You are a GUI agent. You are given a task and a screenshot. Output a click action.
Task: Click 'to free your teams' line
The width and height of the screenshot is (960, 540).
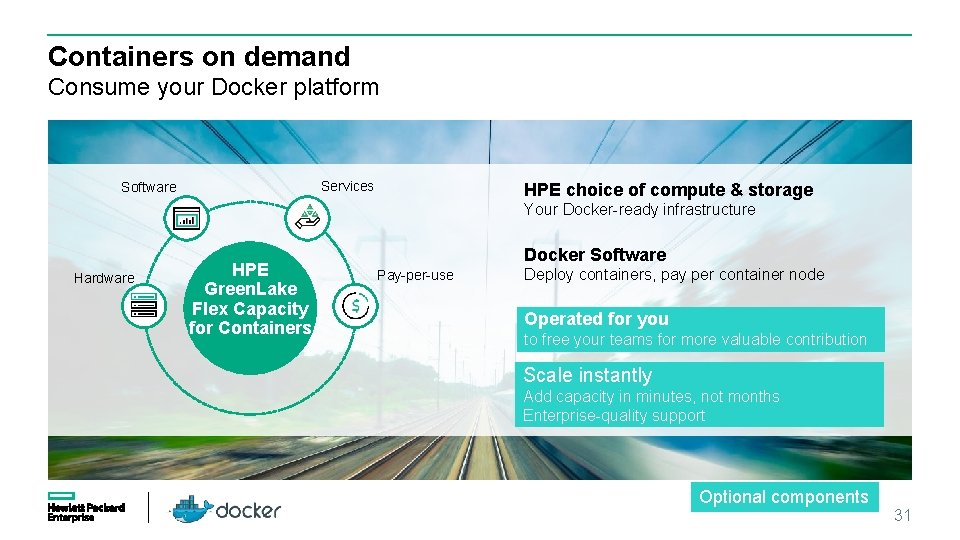(695, 339)
